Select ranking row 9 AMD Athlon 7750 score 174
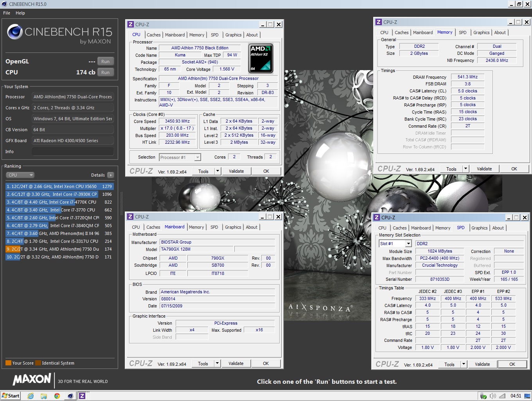 tap(59, 249)
